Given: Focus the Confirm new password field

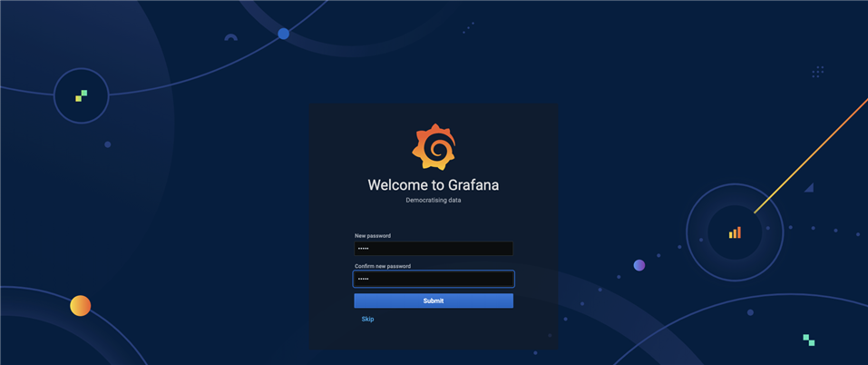Looking at the screenshot, I should click(x=434, y=279).
